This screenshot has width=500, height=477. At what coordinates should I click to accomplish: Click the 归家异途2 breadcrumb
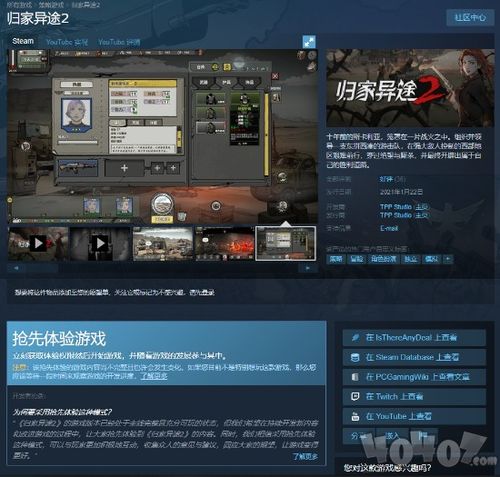(x=86, y=5)
